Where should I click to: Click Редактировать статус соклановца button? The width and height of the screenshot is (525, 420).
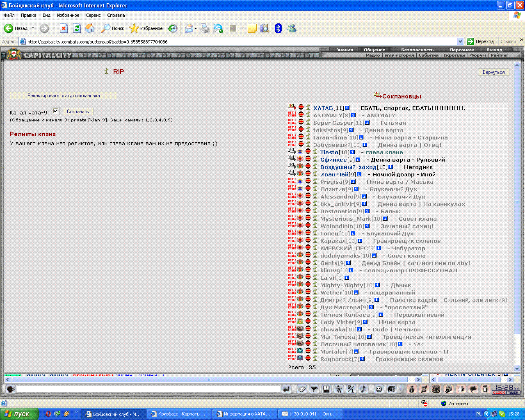point(64,96)
